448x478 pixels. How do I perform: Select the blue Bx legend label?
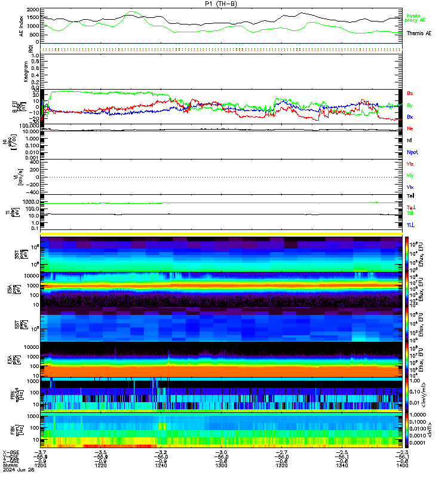[410, 117]
